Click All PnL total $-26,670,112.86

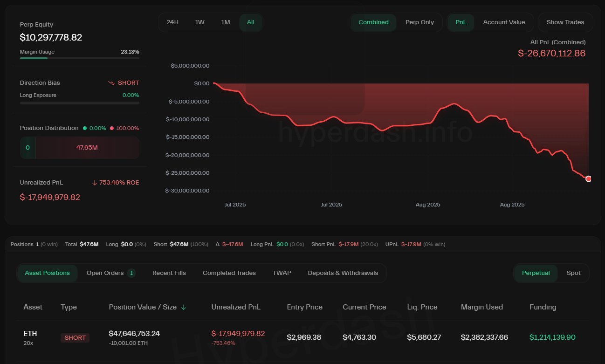tap(552, 53)
